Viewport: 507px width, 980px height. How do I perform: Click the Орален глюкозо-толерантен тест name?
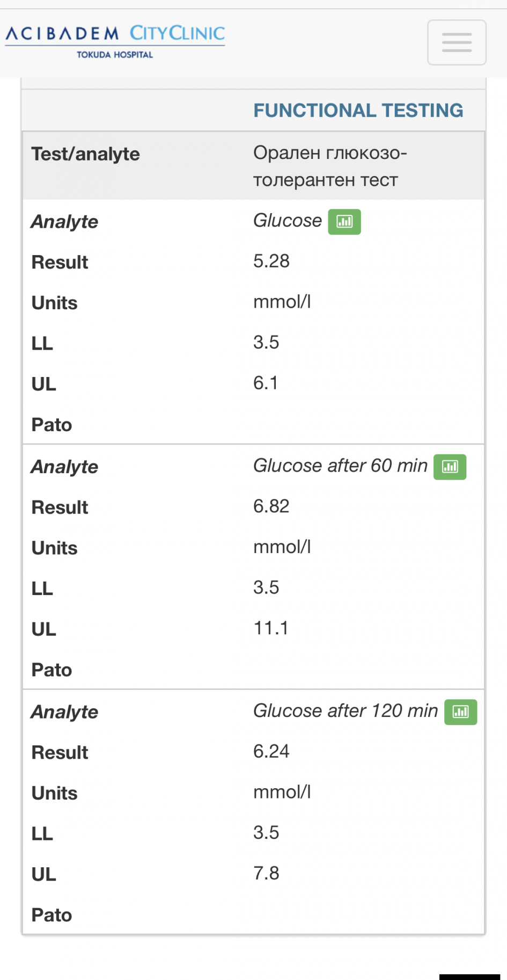(x=329, y=166)
